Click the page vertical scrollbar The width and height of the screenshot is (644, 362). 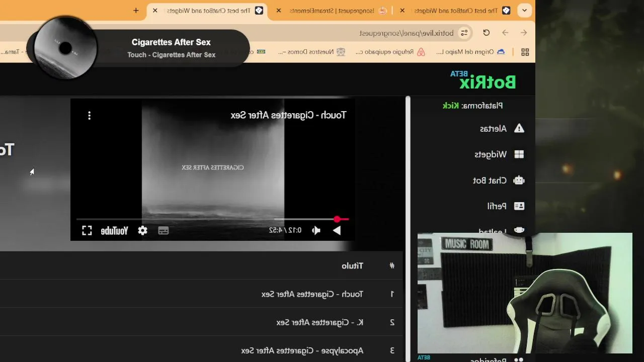click(x=408, y=229)
